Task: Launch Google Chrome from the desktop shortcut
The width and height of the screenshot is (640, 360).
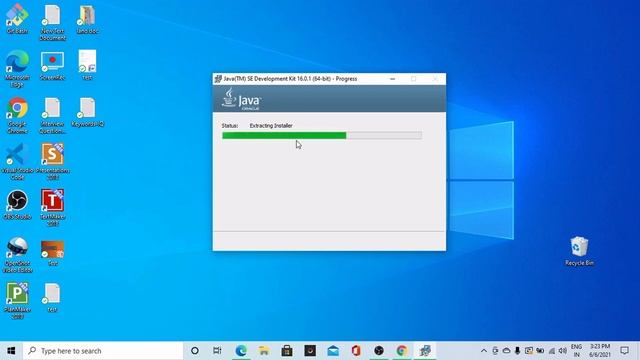Action: point(17,115)
